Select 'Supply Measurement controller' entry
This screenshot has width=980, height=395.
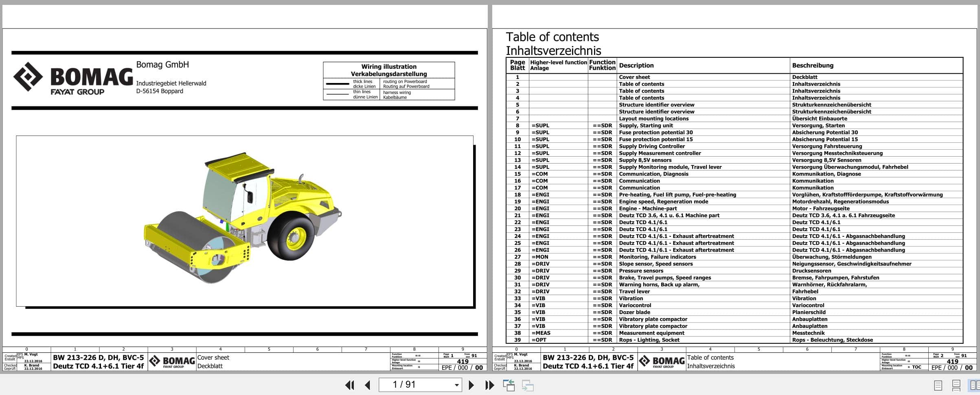point(660,153)
